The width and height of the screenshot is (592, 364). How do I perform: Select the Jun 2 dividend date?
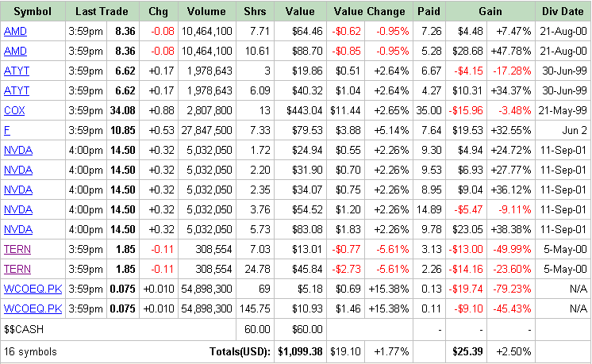point(563,130)
